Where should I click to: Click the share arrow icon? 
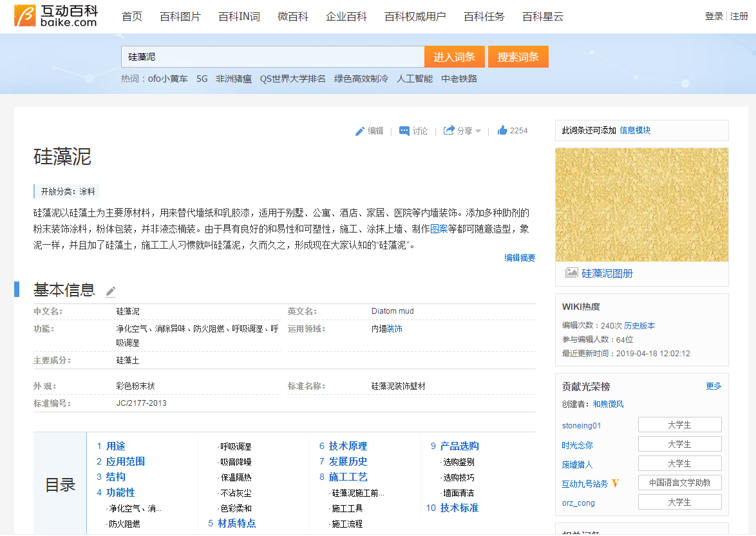coord(449,130)
